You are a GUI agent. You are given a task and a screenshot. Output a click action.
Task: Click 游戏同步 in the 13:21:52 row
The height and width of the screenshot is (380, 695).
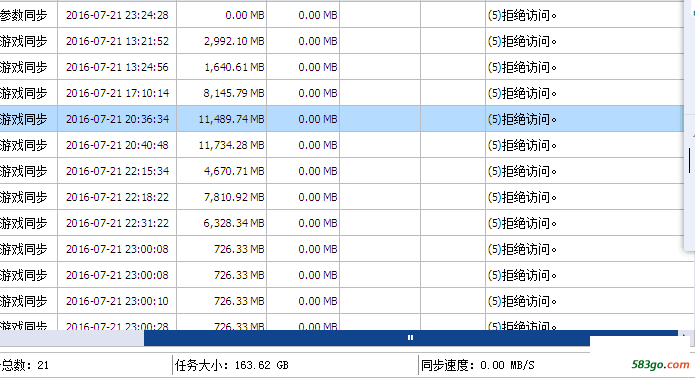click(23, 41)
